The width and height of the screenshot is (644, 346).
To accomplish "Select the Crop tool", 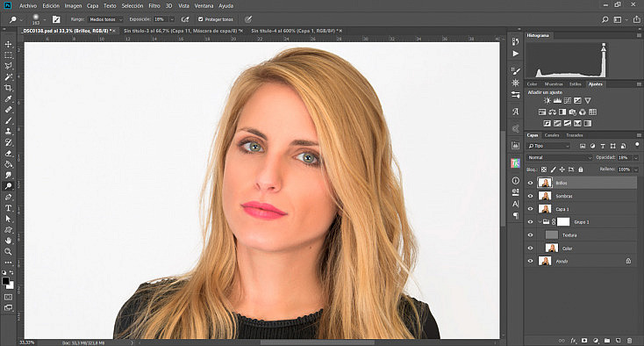I will 8,88.
